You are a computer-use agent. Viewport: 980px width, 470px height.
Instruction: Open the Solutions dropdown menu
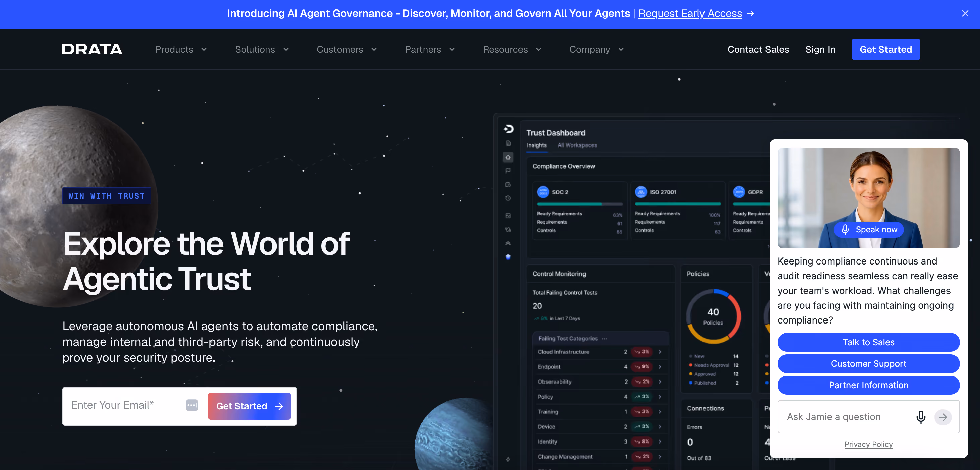click(262, 50)
